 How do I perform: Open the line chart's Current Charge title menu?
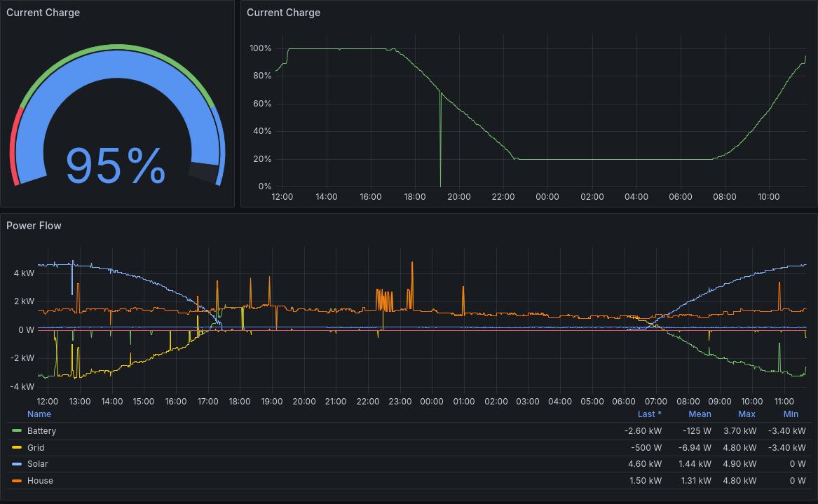pos(283,13)
